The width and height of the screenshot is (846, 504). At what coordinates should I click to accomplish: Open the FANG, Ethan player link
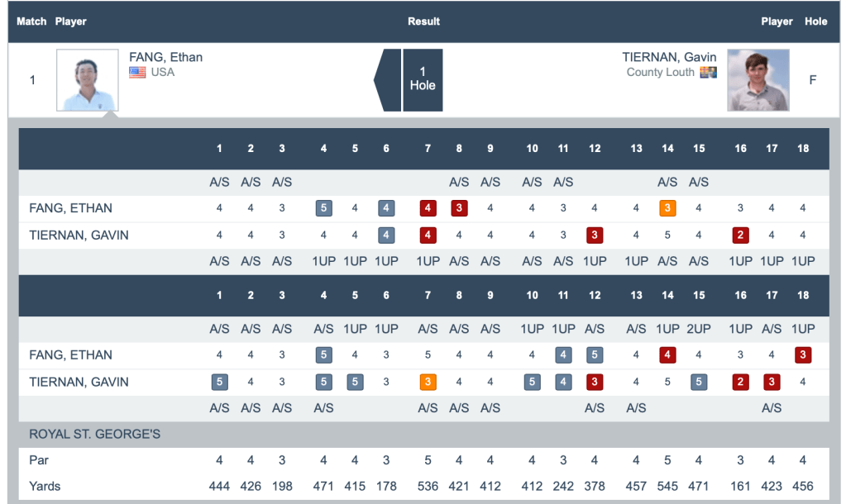[x=165, y=57]
